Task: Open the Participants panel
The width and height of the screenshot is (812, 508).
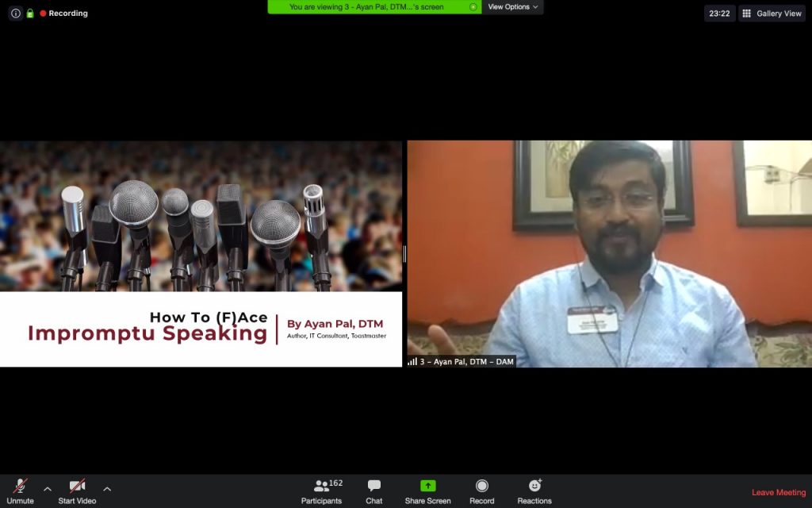Action: pyautogui.click(x=322, y=491)
